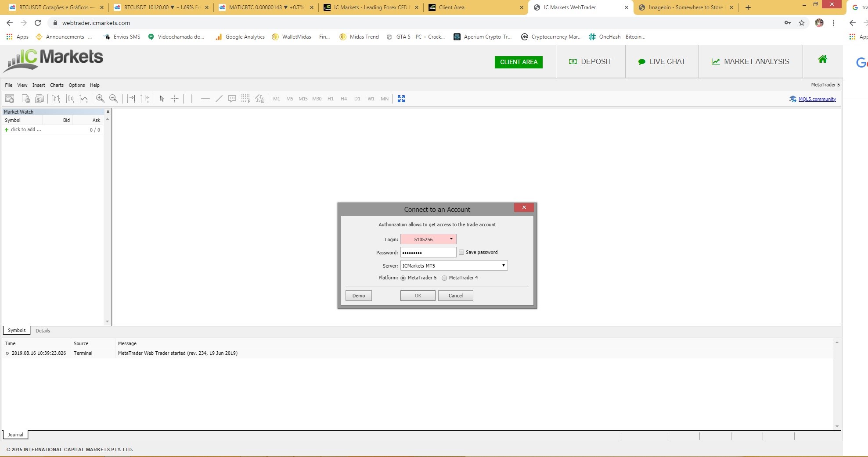Open MARKET ANALYSIS page
The height and width of the screenshot is (457, 868).
click(x=750, y=61)
